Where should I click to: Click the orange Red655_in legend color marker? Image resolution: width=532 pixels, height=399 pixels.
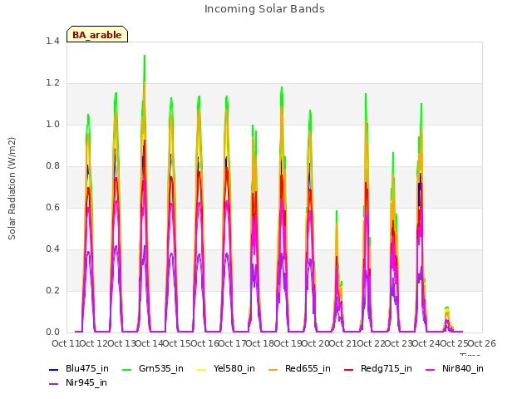[x=273, y=369]
